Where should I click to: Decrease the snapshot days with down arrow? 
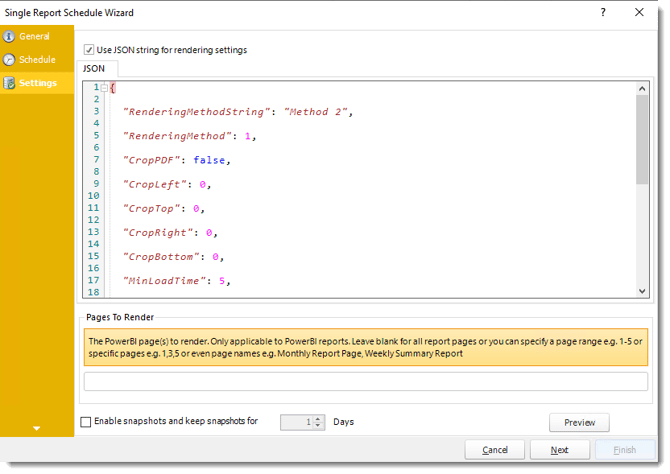317,425
